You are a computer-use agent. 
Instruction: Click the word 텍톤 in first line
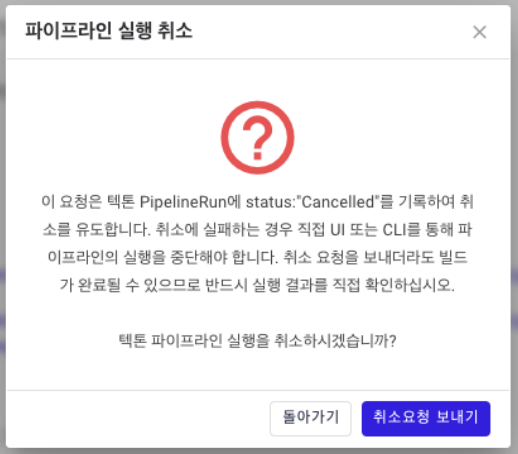point(121,202)
